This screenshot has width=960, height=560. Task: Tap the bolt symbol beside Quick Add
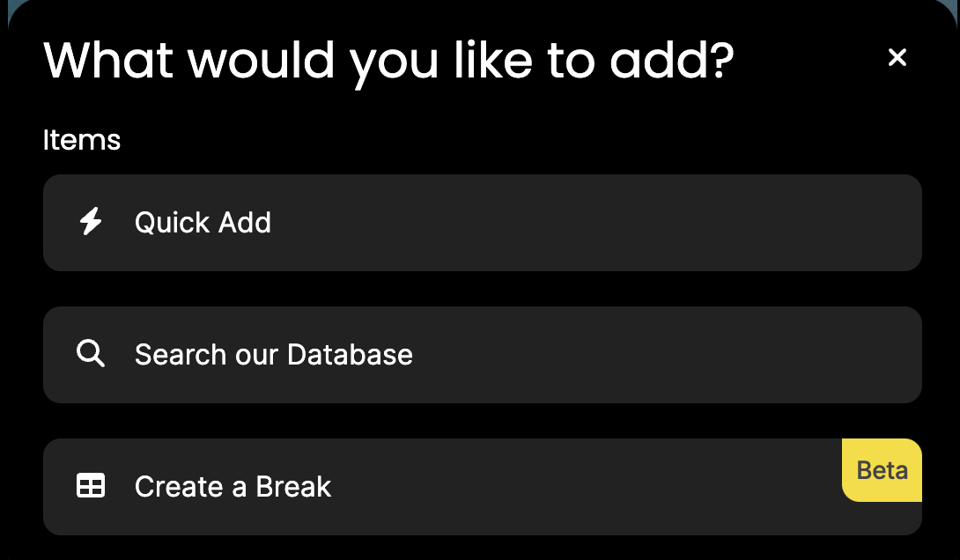pos(91,222)
